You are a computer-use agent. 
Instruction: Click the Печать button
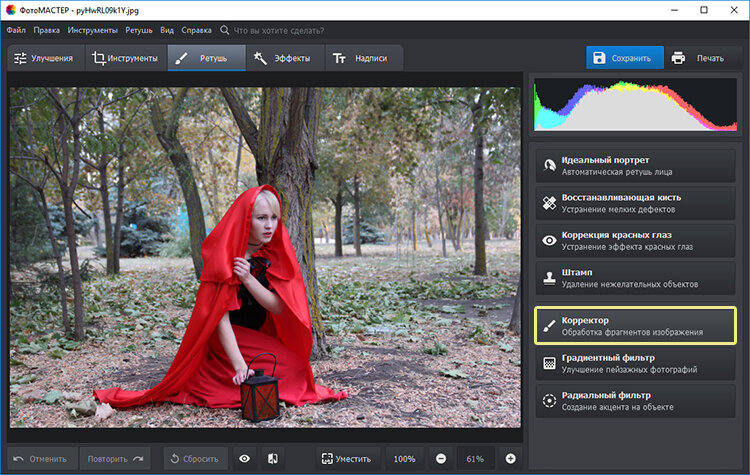[703, 58]
